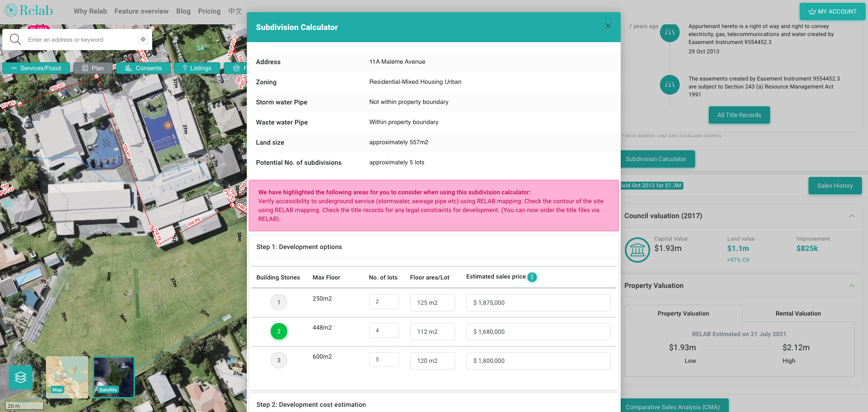Go to the Blog page
This screenshot has height=412, width=868.
coord(183,11)
